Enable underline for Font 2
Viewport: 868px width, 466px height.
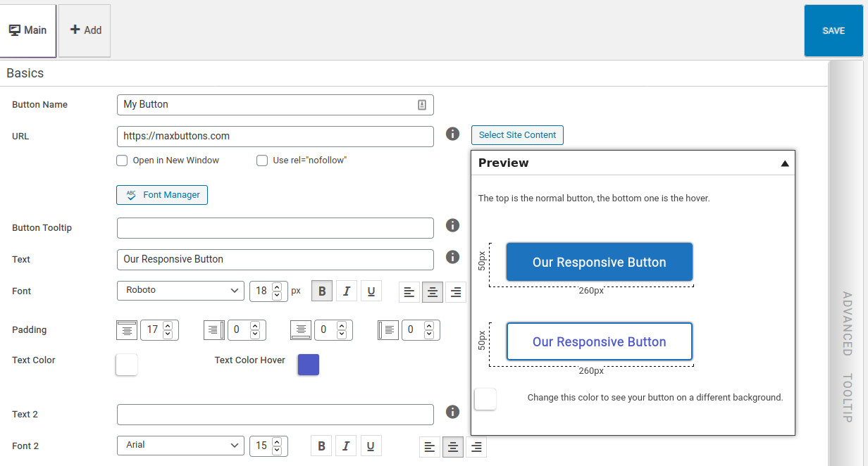[371, 445]
